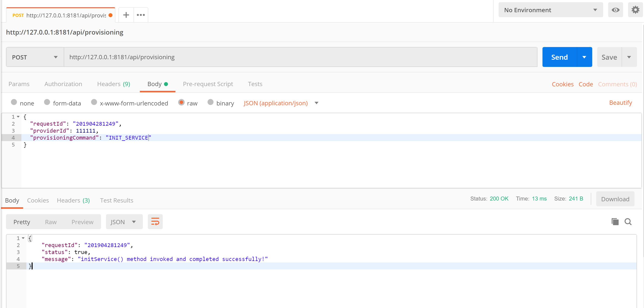644x308 pixels.
Task: Open a new request tab with plus icon
Action: pyautogui.click(x=126, y=15)
